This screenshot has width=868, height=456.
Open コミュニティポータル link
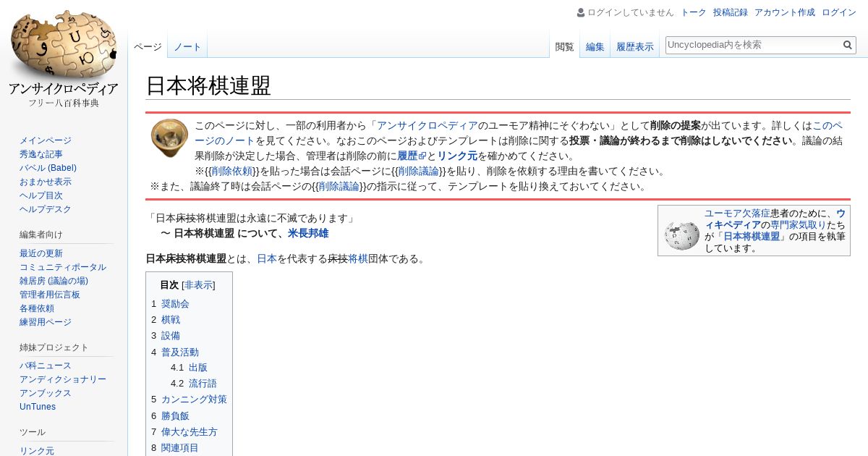pyautogui.click(x=63, y=267)
